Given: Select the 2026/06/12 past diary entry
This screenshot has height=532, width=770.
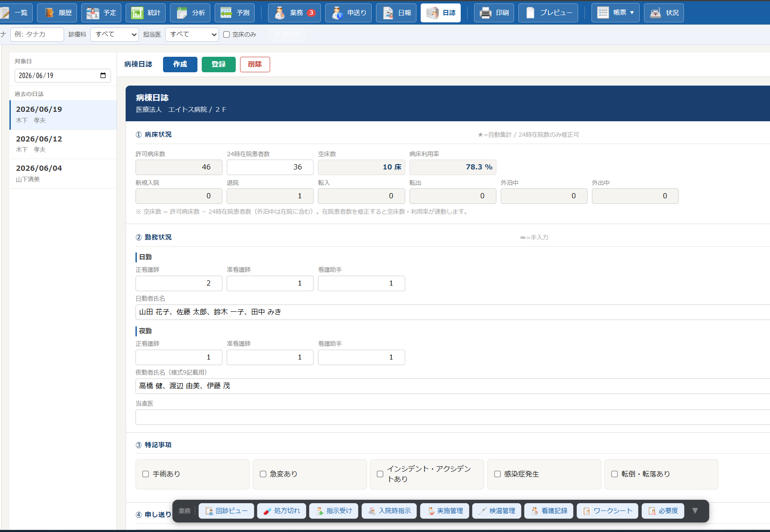Looking at the screenshot, I should 63,144.
